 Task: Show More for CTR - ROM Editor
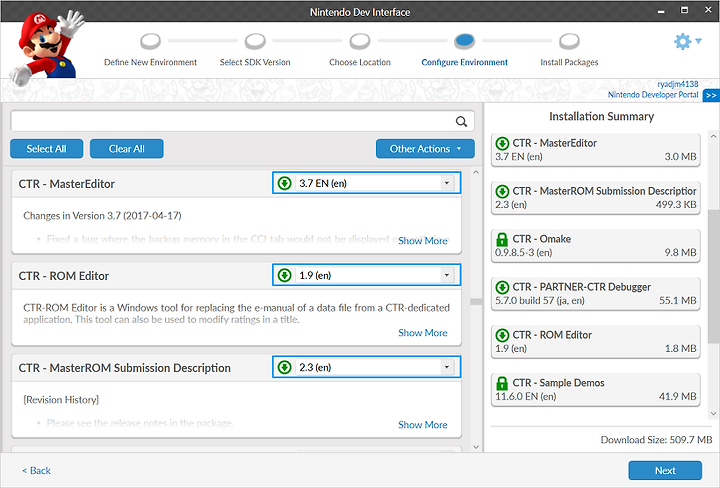pos(422,332)
